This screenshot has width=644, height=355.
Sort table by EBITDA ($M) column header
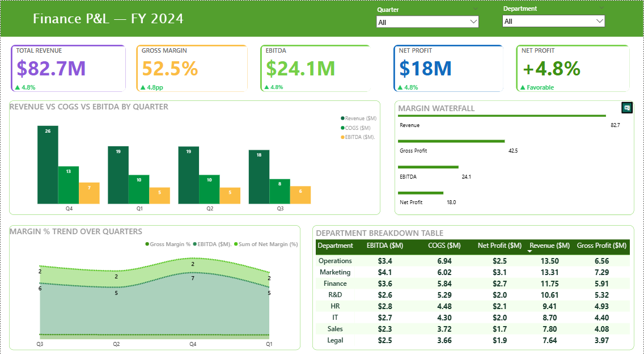click(x=385, y=246)
